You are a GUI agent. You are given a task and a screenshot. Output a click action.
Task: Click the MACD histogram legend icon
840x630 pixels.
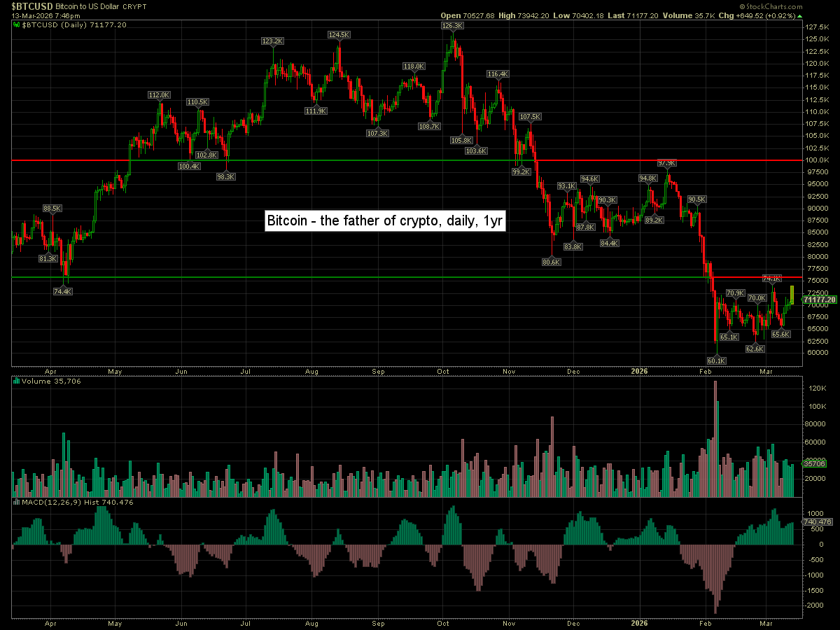[17, 502]
